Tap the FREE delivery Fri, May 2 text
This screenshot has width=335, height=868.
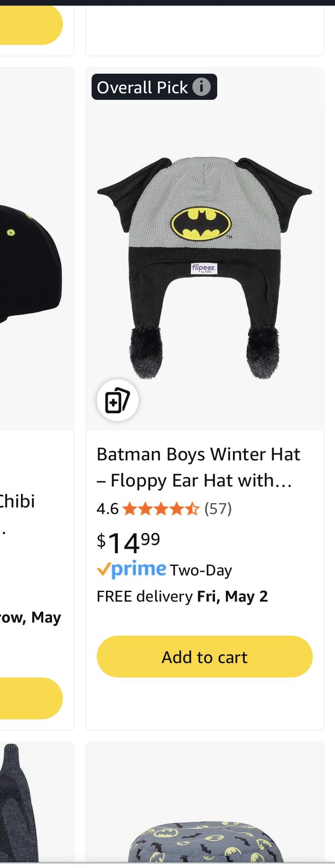(182, 596)
